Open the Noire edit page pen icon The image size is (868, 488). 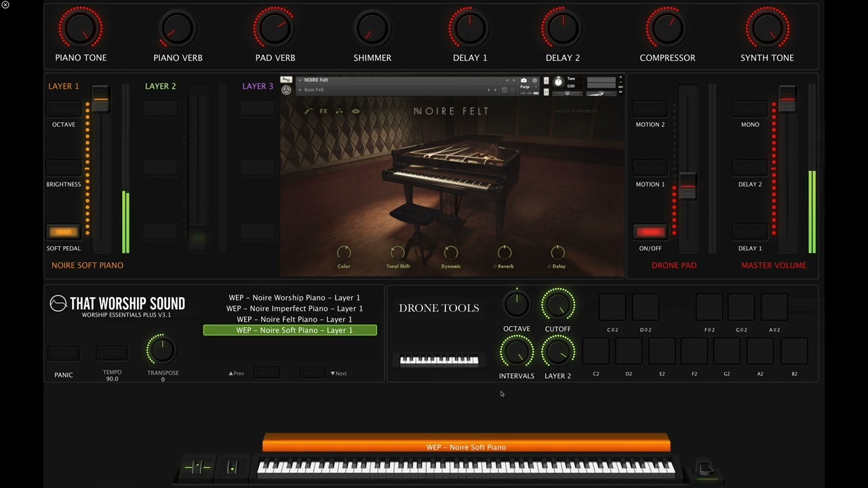[x=309, y=111]
